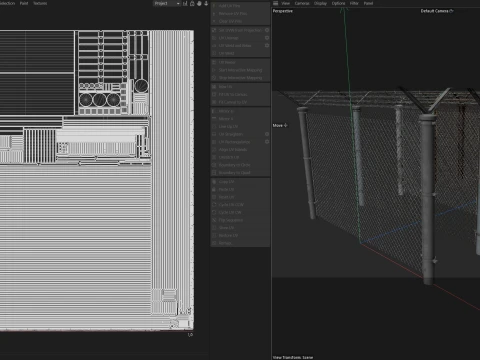Click Align UV Islands
This screenshot has height=360, width=480.
coord(233,150)
